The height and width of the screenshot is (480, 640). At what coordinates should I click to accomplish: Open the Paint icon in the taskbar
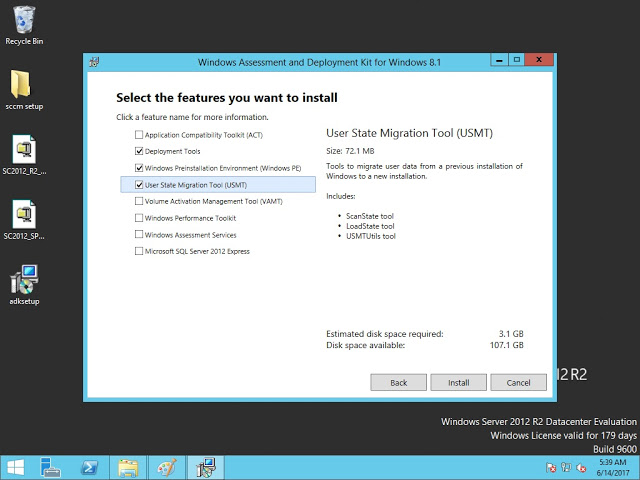[167, 467]
